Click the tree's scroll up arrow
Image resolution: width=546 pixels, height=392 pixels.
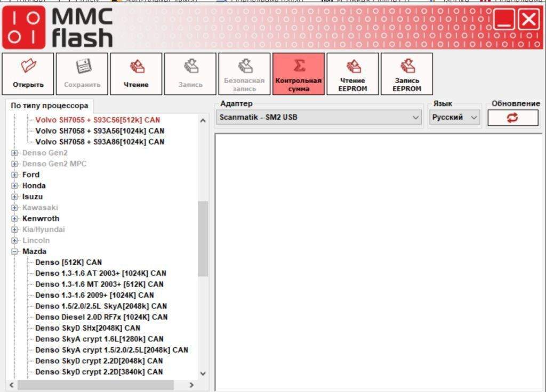click(x=203, y=121)
